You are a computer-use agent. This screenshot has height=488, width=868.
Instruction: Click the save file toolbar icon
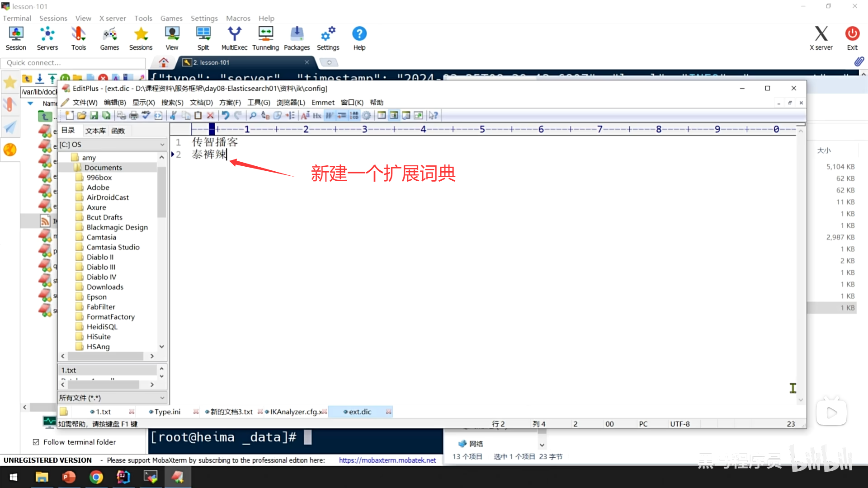94,115
